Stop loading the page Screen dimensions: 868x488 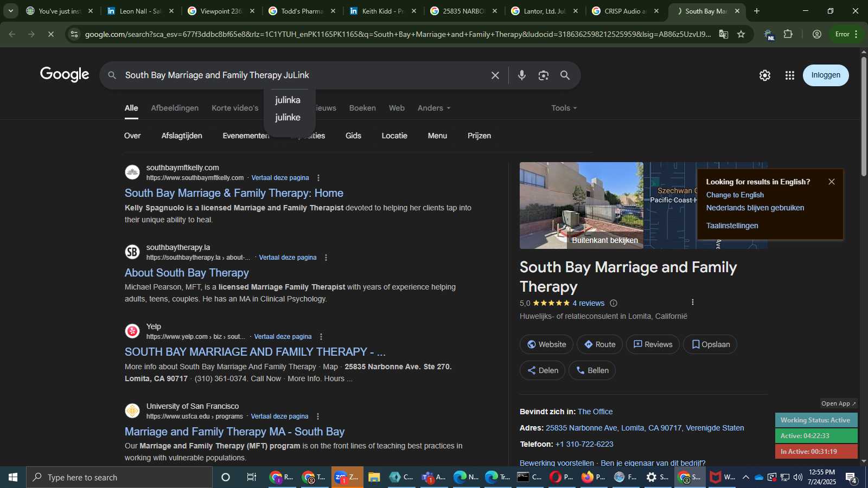tap(50, 34)
